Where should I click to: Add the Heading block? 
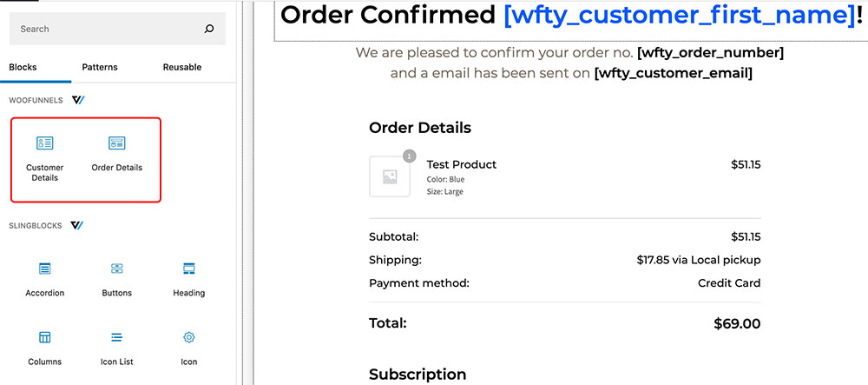click(188, 280)
